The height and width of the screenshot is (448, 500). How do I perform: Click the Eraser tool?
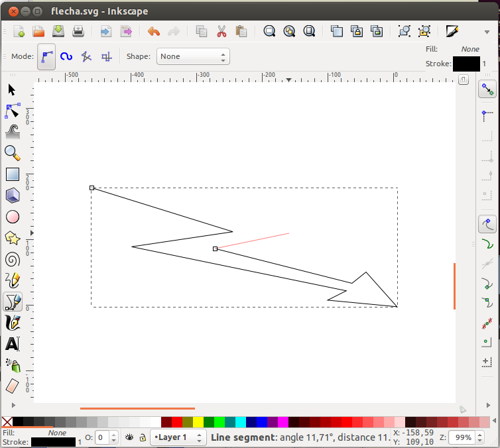pyautogui.click(x=12, y=386)
